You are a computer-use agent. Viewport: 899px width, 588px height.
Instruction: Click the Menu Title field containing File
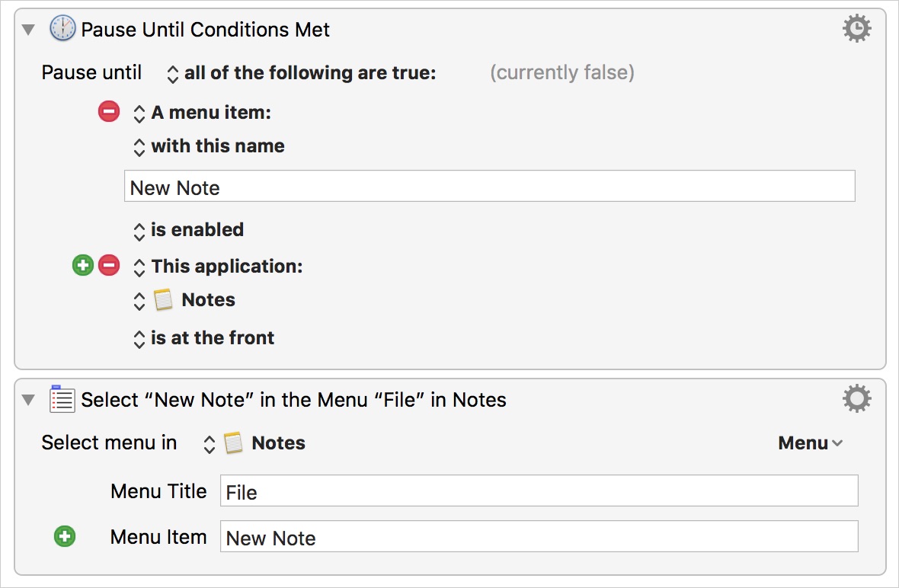(539, 491)
